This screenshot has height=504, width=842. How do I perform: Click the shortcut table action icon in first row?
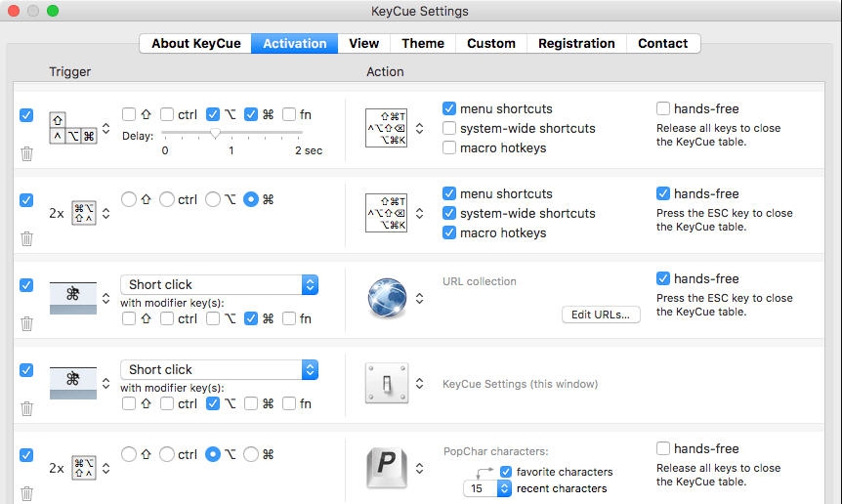pos(386,128)
